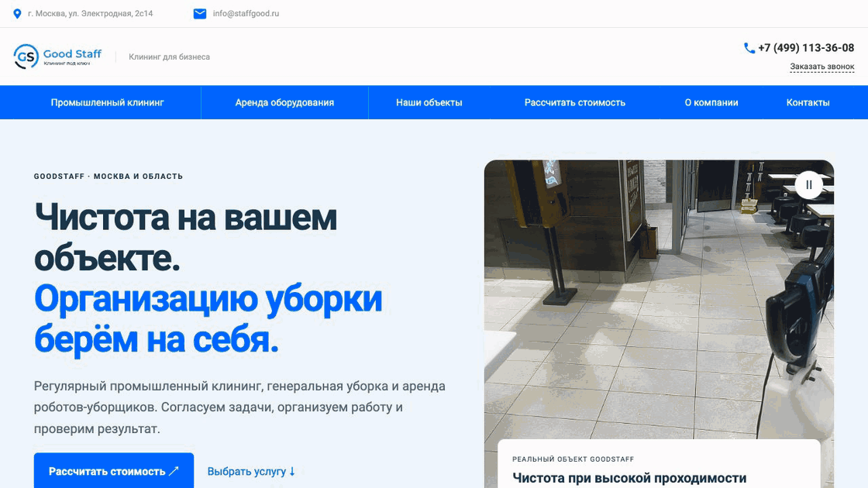Click the blue headline Организацию уборки берём на себя

tap(208, 319)
